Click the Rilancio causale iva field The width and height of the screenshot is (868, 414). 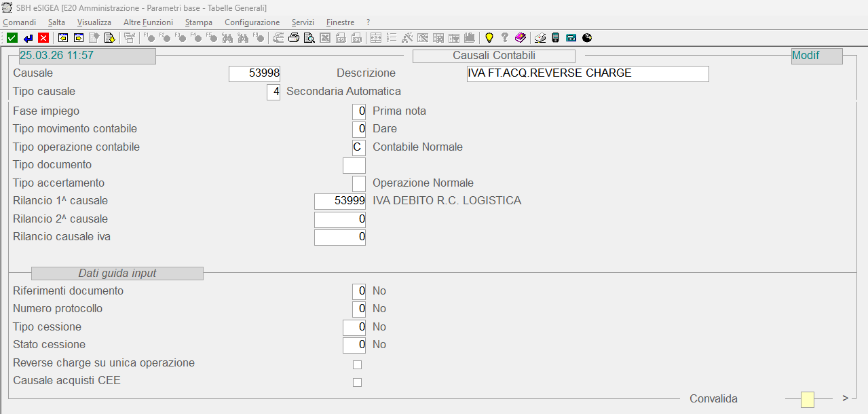[340, 237]
